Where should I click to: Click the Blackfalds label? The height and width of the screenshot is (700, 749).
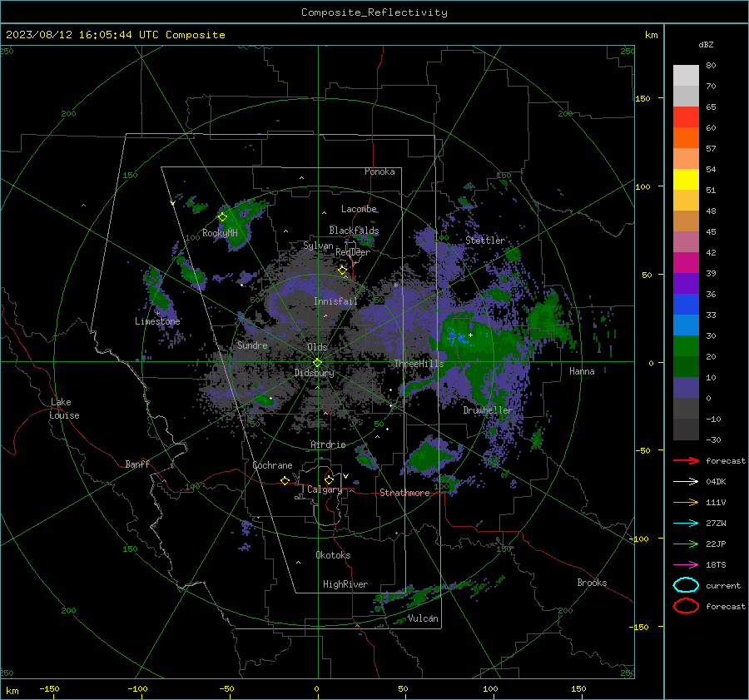[x=354, y=231]
